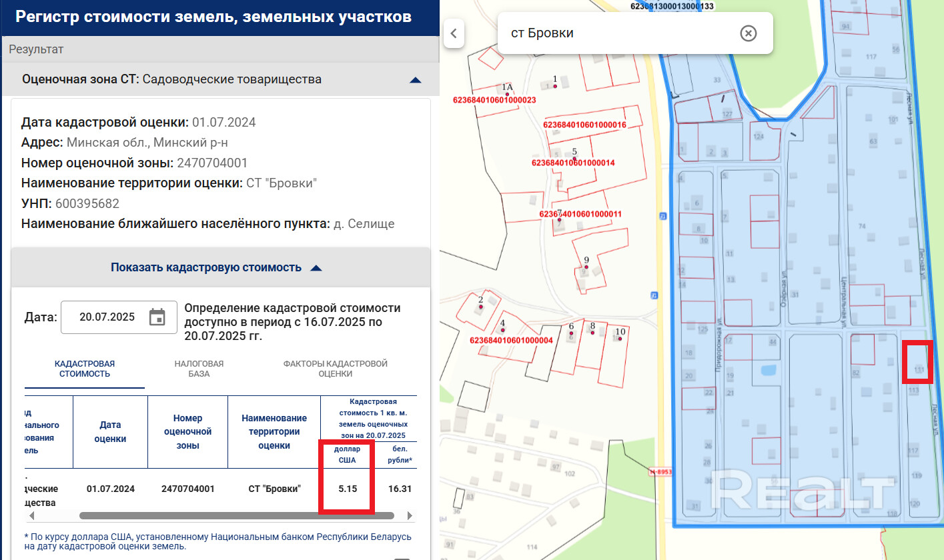Select the "Кадастровая стоимость" tab
The height and width of the screenshot is (560, 944).
[85, 369]
